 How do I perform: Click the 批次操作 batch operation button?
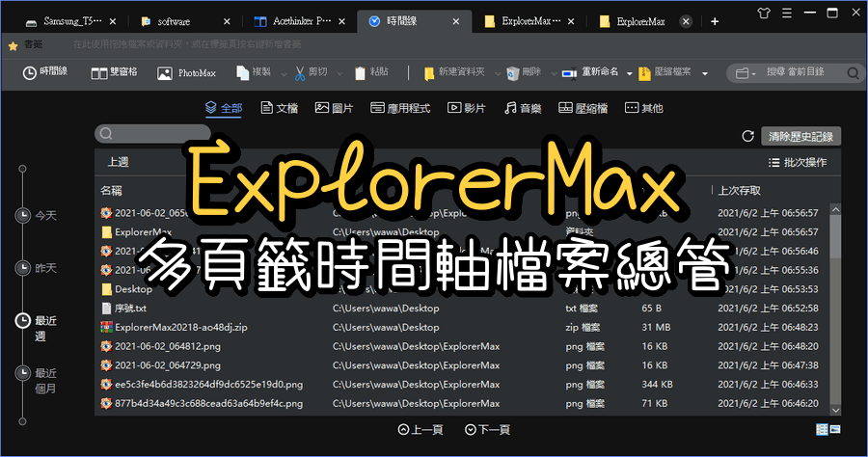[798, 162]
